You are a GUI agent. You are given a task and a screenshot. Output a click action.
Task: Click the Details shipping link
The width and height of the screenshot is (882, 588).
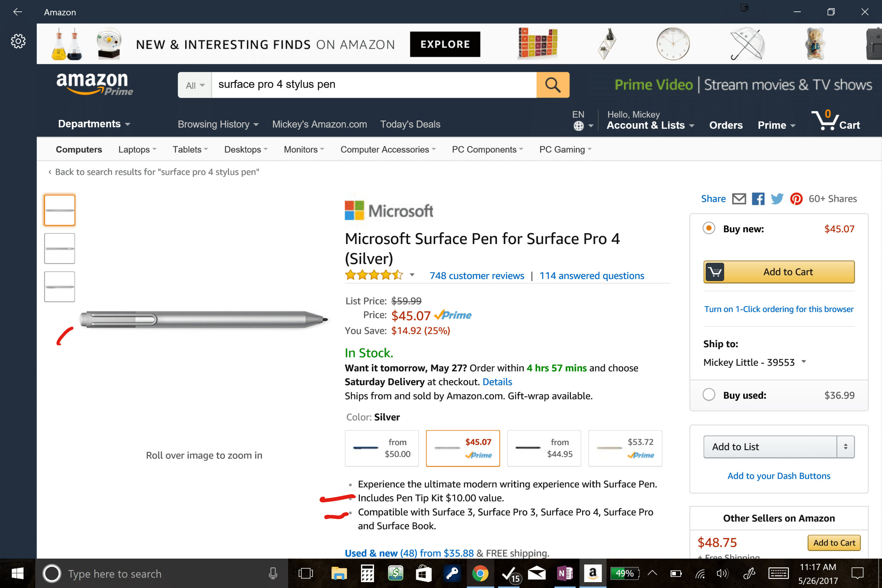click(496, 382)
